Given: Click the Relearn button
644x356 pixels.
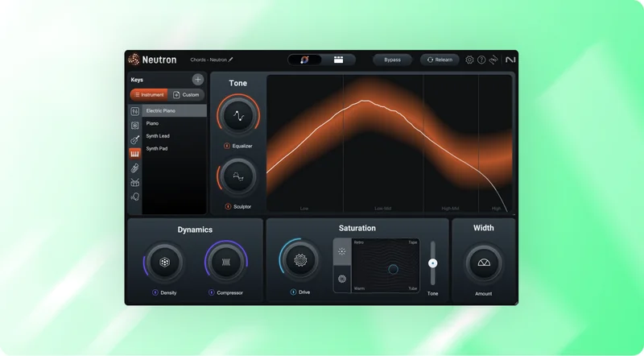Looking at the screenshot, I should [x=440, y=60].
